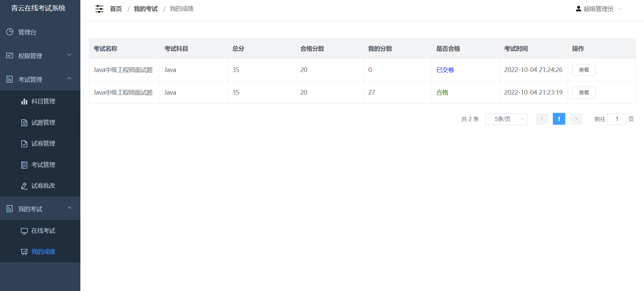Click the 已交卷 status text

445,70
